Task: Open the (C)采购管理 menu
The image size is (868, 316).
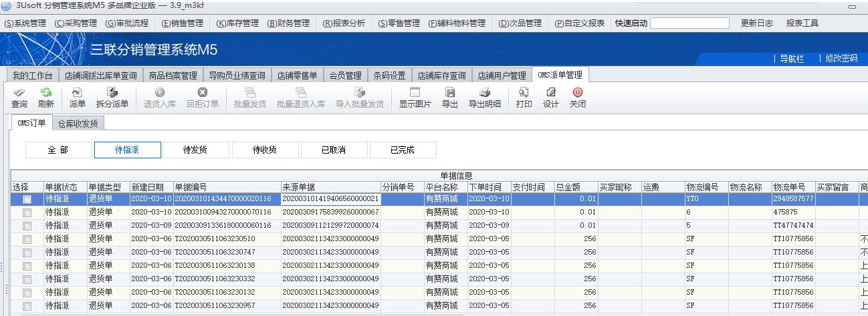Action: point(75,23)
